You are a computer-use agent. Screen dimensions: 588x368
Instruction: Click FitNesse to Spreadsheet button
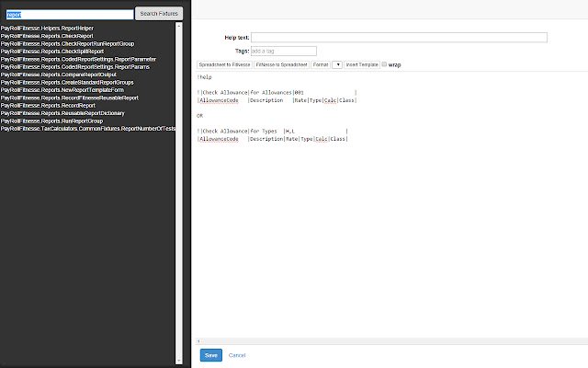click(x=282, y=65)
